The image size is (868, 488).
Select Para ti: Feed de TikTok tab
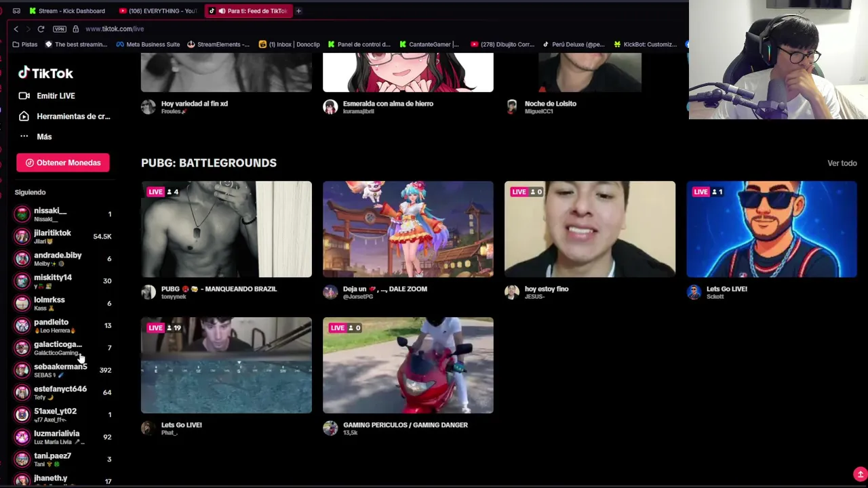[x=248, y=11]
